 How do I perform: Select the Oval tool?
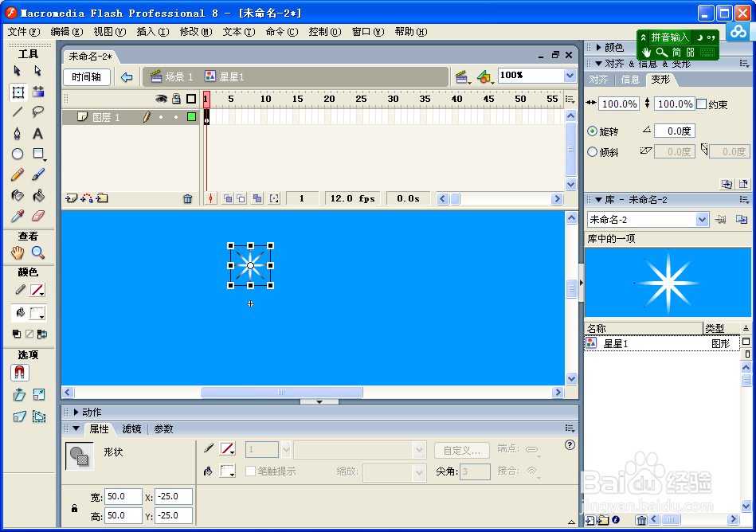(18, 154)
